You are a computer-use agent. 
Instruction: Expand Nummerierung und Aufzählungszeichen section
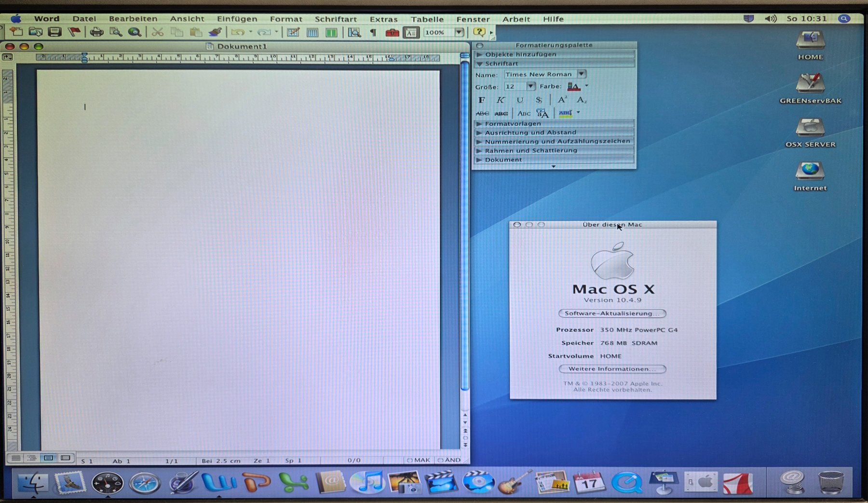coord(555,141)
